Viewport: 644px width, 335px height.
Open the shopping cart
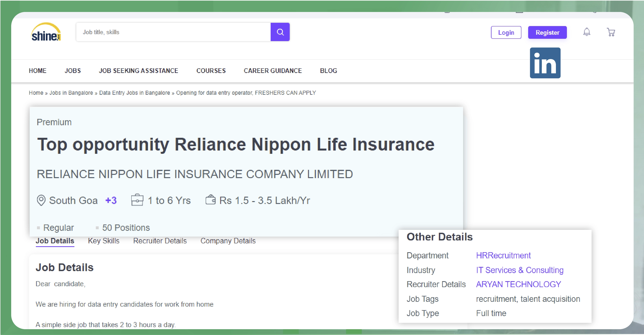pos(611,32)
